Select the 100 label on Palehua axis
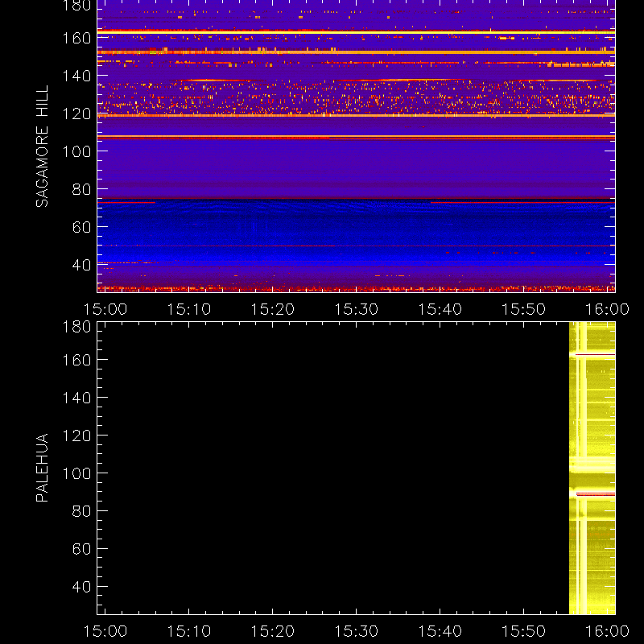 pos(76,473)
